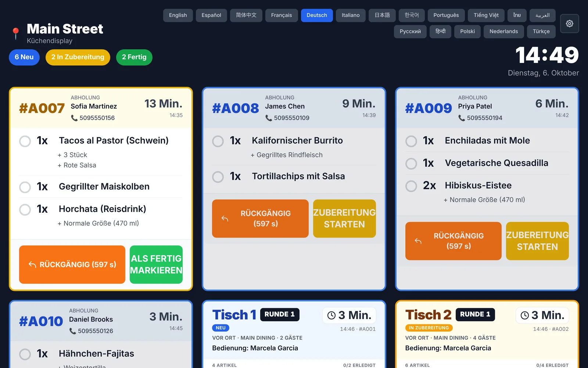Switch language to Italiano
The image size is (588, 368).
[351, 15]
